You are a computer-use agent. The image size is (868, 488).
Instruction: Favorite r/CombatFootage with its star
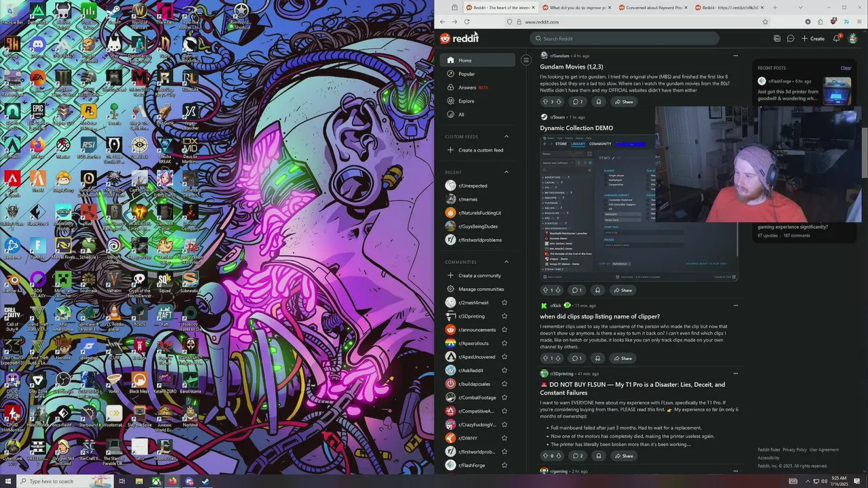coord(504,397)
